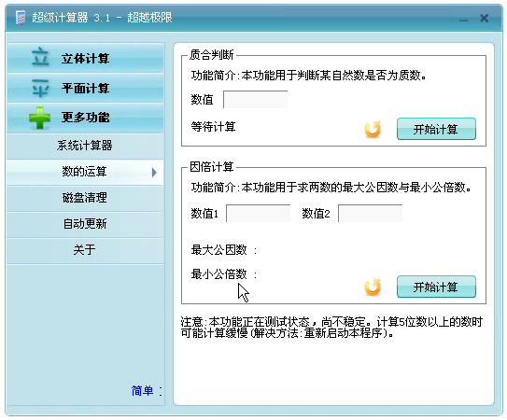Click reset arrow icon in 质合判断 section
This screenshot has height=420, width=507.
(x=373, y=130)
